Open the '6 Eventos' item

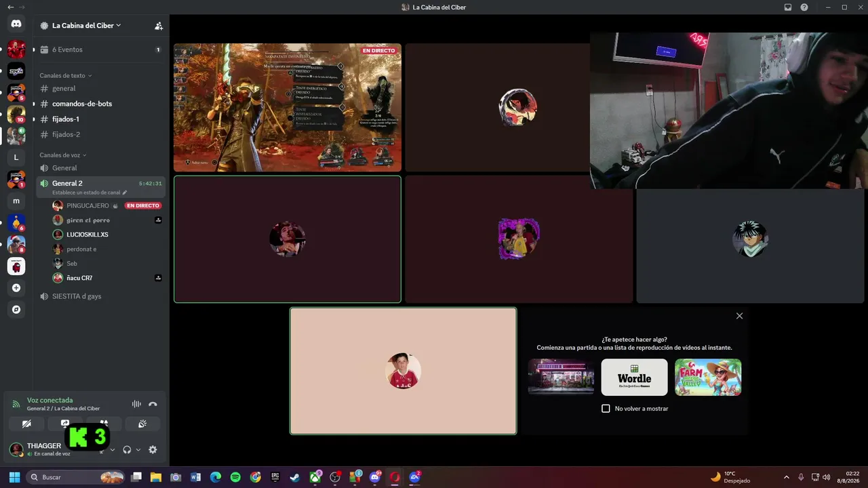coord(100,49)
